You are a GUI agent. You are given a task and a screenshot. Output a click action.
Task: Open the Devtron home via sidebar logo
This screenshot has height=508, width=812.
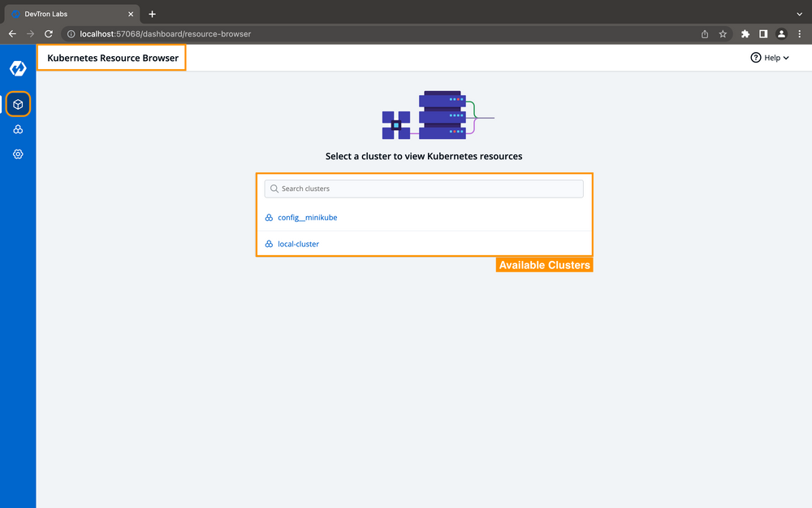coord(18,68)
